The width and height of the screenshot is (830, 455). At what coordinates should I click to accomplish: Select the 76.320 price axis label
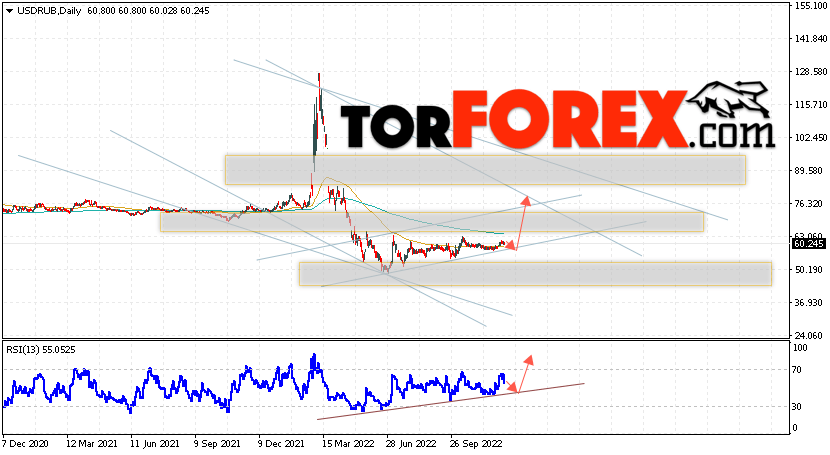[808, 204]
